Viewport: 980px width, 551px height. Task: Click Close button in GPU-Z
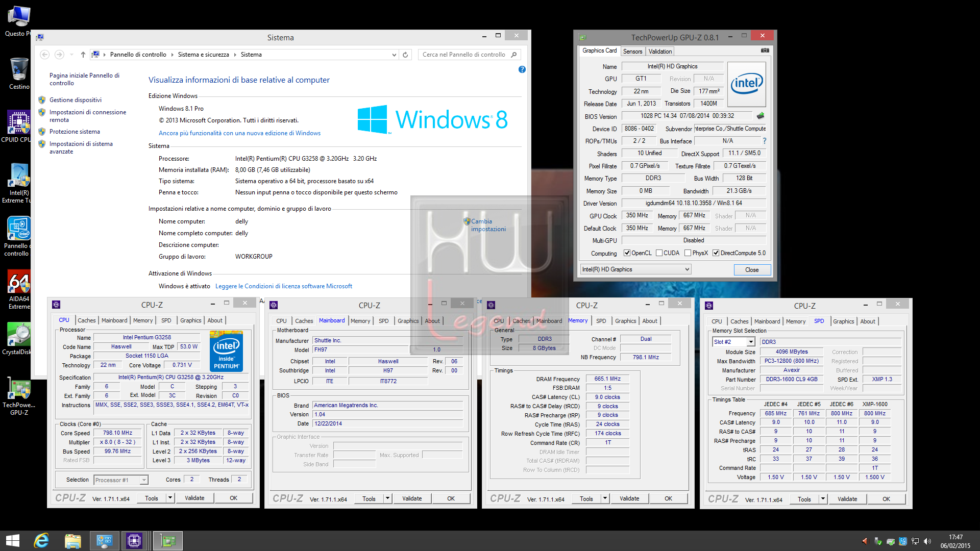click(x=752, y=270)
